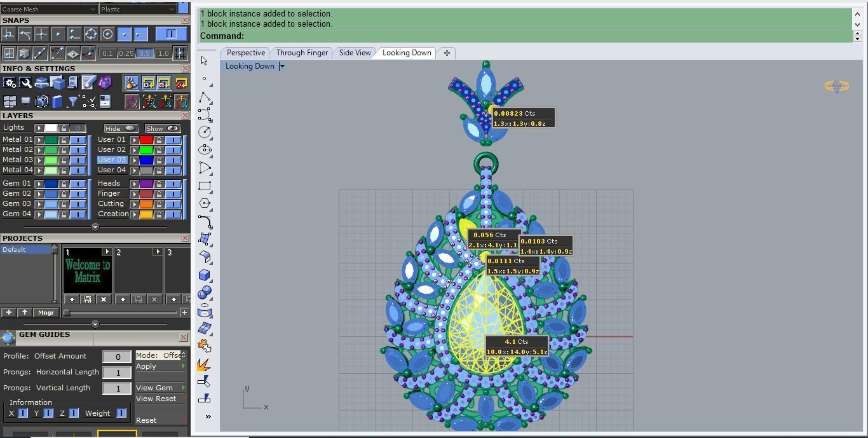Collapse the Layers panel with the down arrow
This screenshot has width=868, height=438.
click(x=95, y=227)
